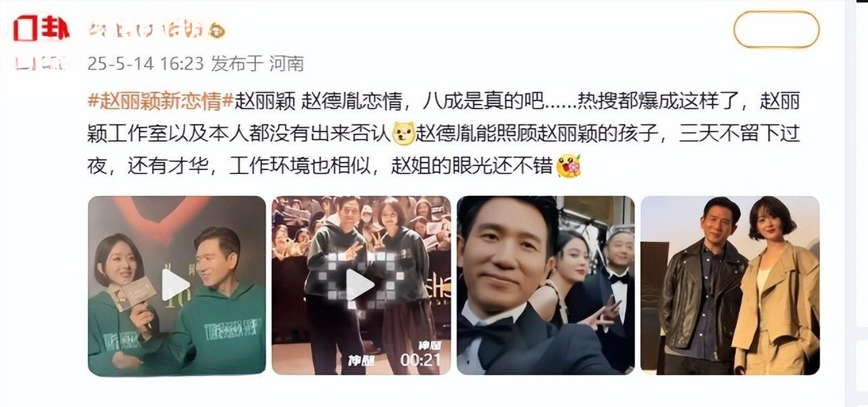The height and width of the screenshot is (407, 868).
Task: Click the orange outlined follow button
Action: click(x=776, y=30)
